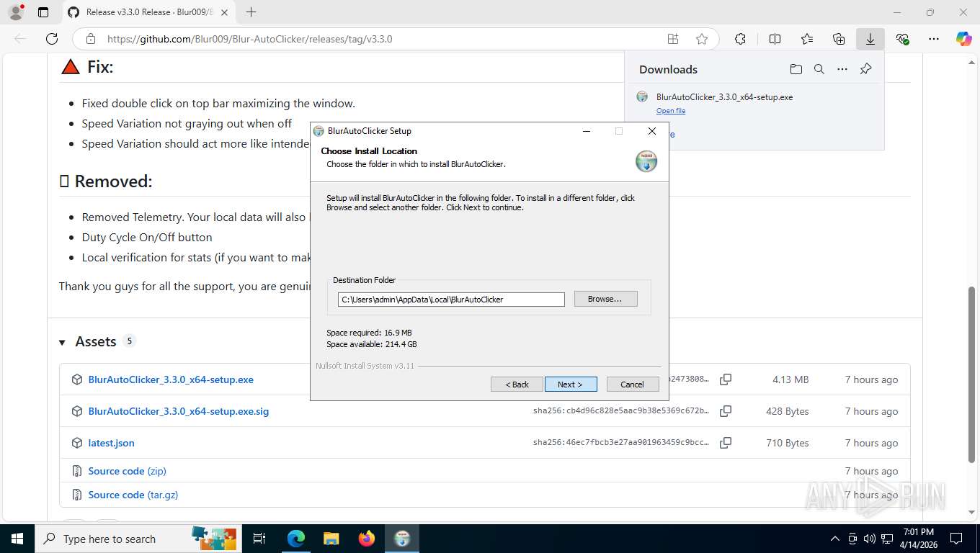Click the browser refresh icon

coord(51,39)
